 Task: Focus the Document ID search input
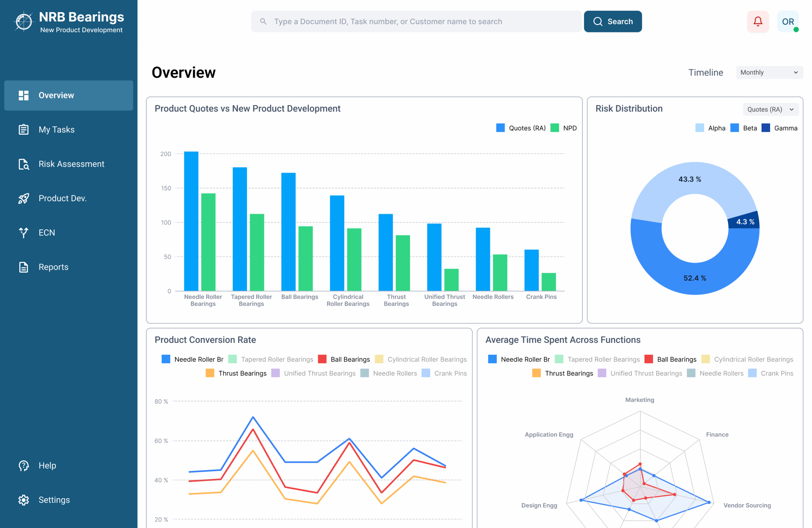click(x=416, y=22)
